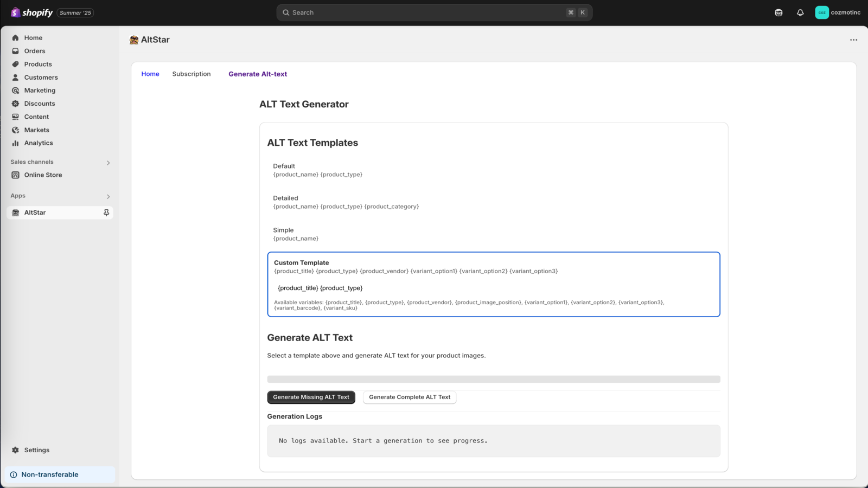The image size is (868, 488).
Task: Click the search magnifier icon
Action: [286, 12]
